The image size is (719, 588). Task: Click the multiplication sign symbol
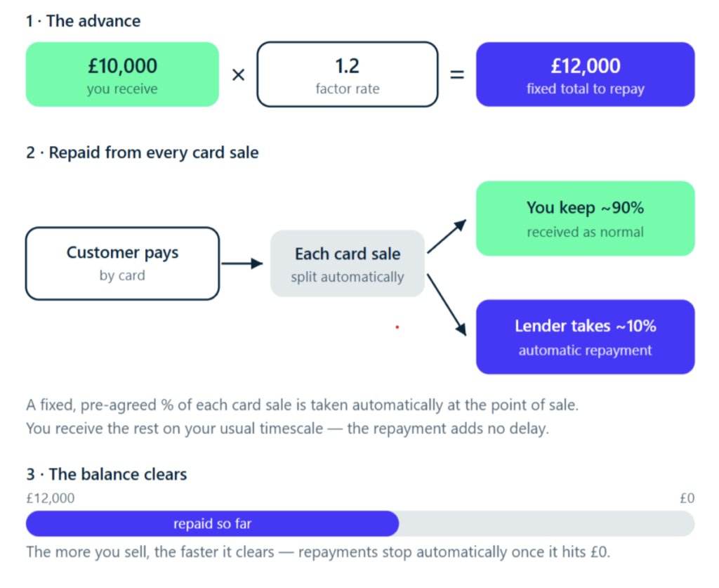(x=239, y=74)
